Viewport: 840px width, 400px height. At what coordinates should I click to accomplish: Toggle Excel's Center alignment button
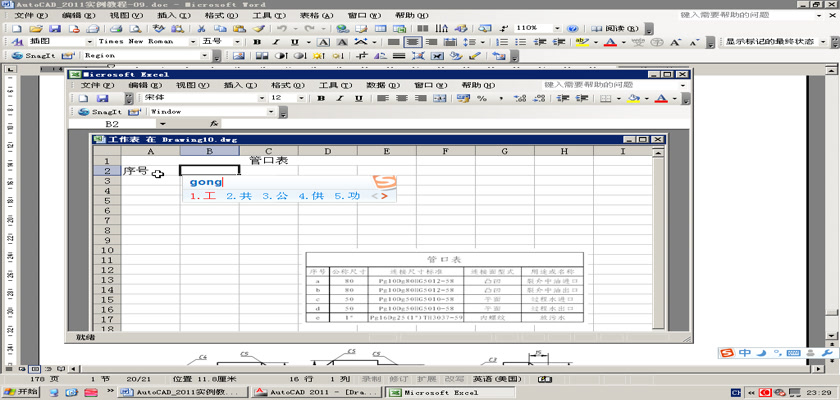pyautogui.click(x=401, y=99)
